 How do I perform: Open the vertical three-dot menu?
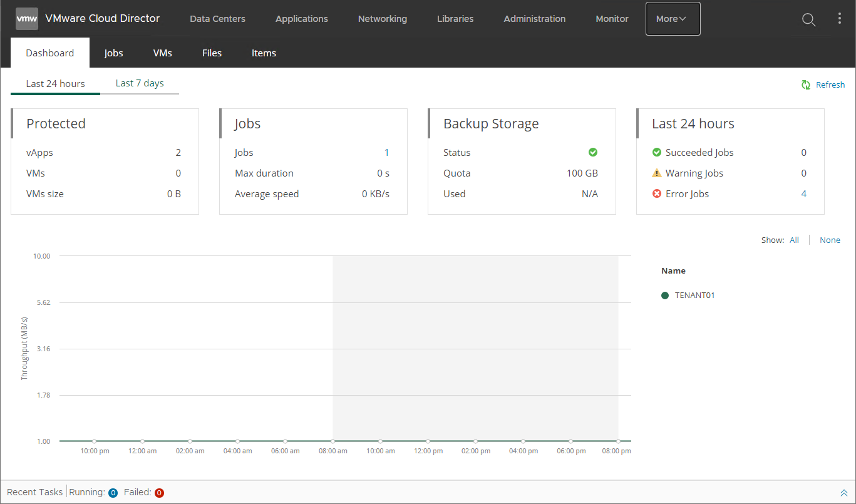coord(840,19)
